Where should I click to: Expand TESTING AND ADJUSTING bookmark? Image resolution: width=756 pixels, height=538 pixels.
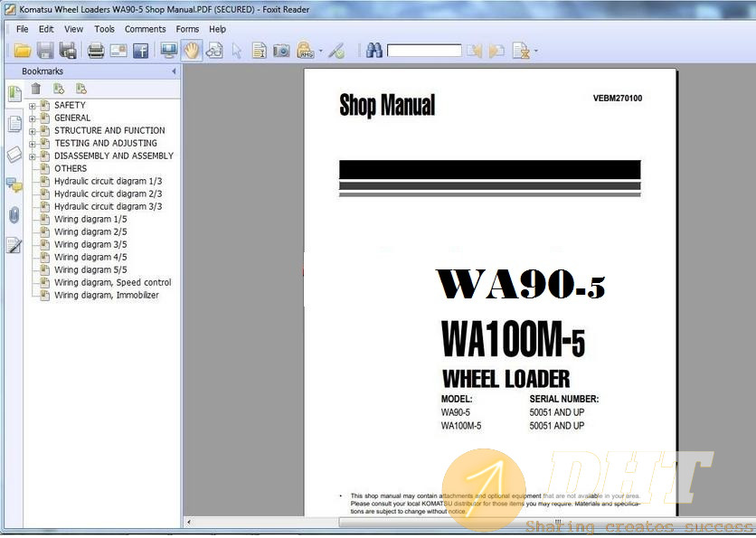point(33,144)
